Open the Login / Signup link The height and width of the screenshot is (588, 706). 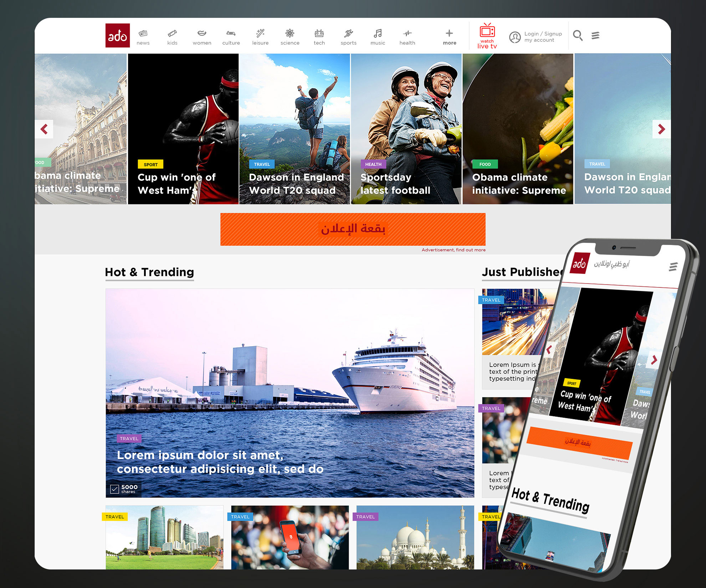tap(543, 34)
